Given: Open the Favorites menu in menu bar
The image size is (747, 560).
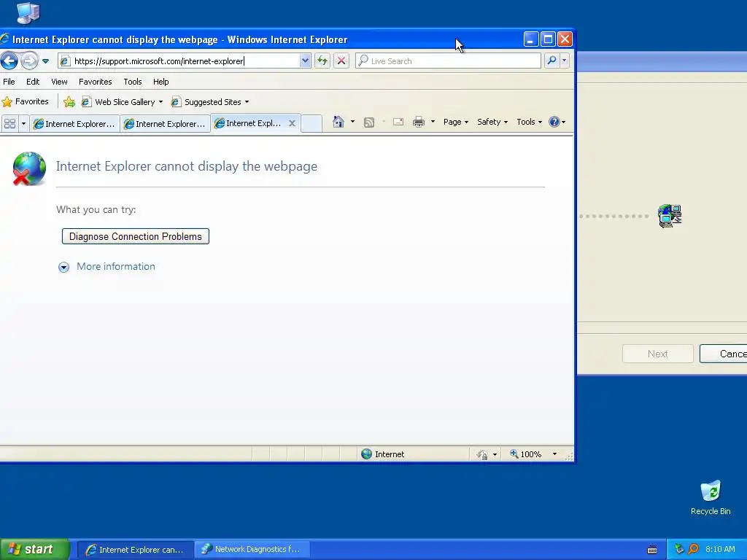Looking at the screenshot, I should coord(96,82).
